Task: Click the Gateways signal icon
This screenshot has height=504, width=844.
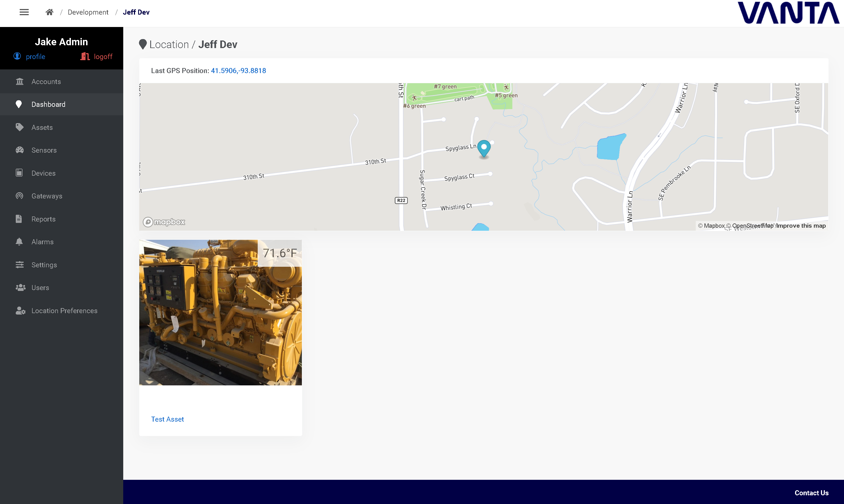Action: click(19, 196)
